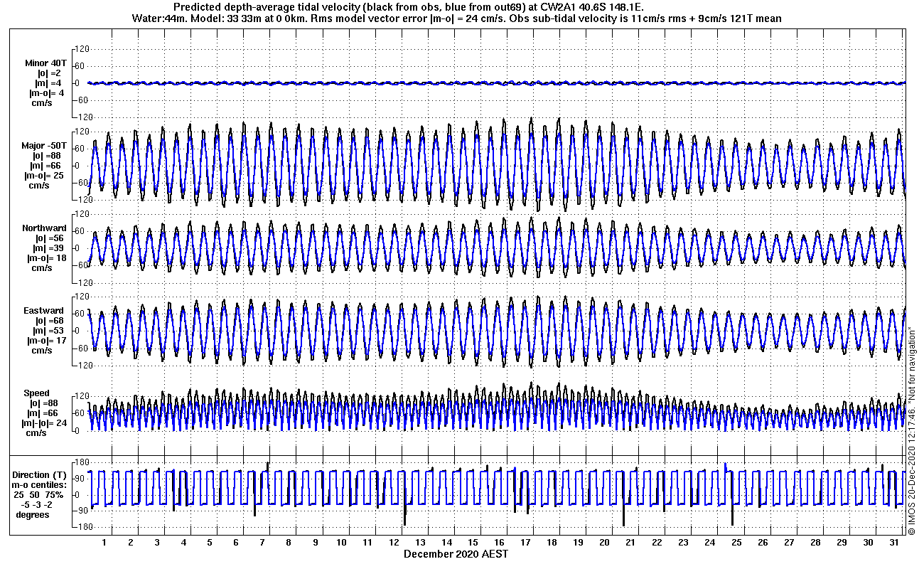
Task: Click the date tick label '28' on the x-axis
Action: coord(815,543)
